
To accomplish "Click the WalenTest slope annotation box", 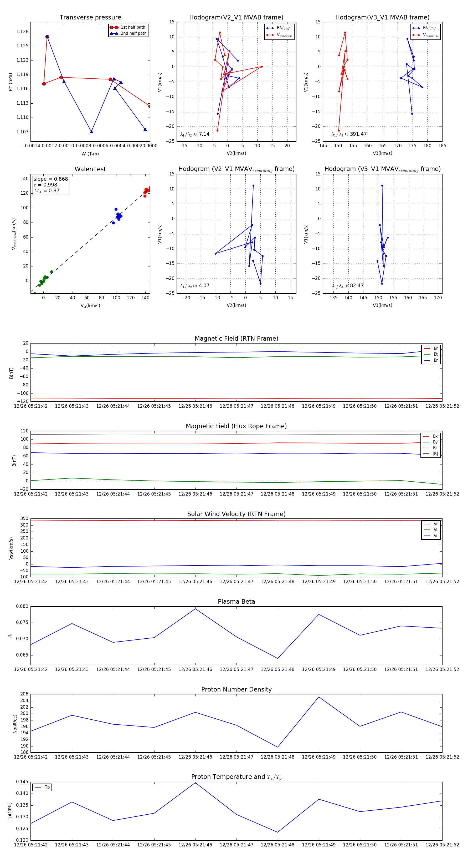I will [51, 185].
